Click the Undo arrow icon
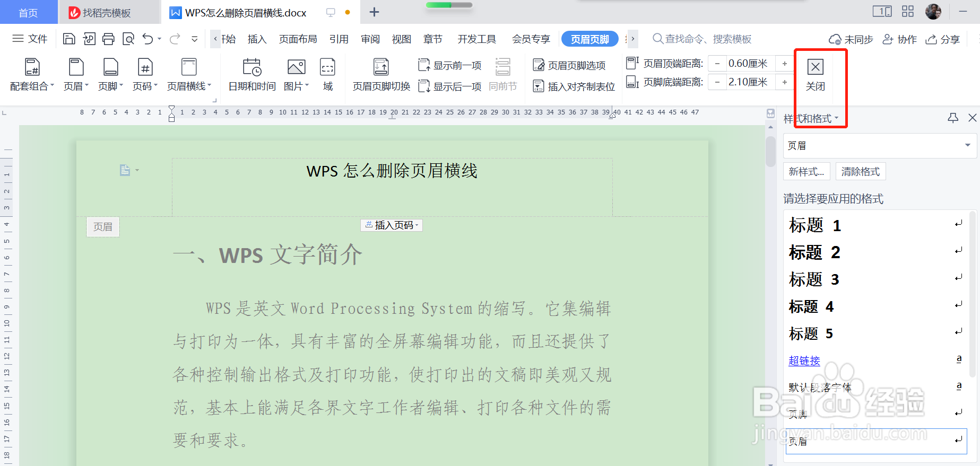The width and height of the screenshot is (980, 466). (x=148, y=39)
